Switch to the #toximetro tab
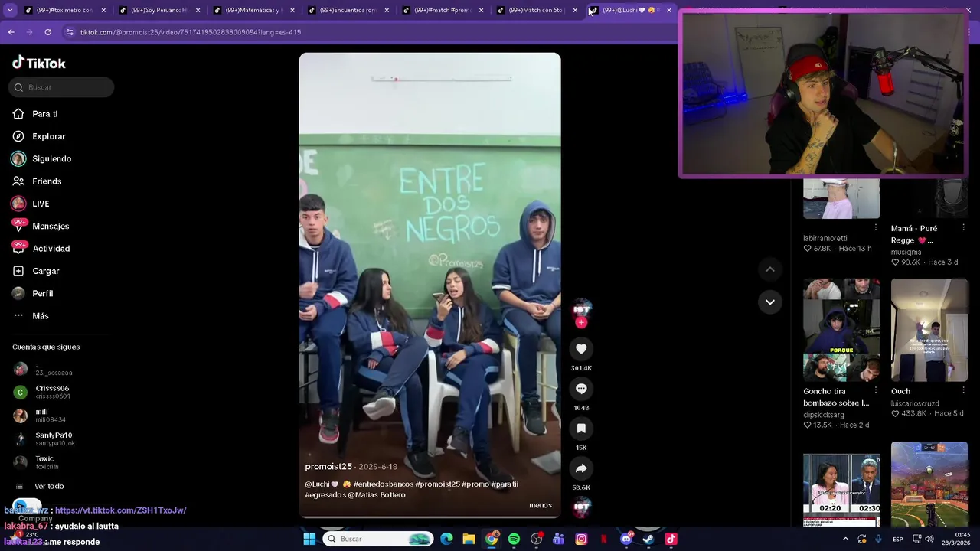 click(64, 10)
